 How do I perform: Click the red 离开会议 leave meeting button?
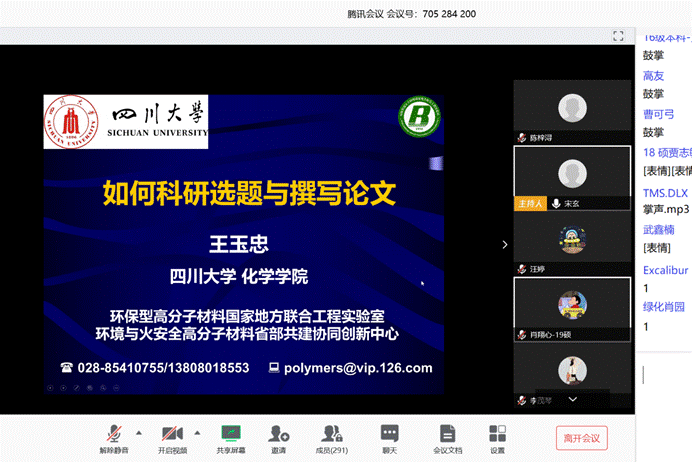pyautogui.click(x=581, y=437)
